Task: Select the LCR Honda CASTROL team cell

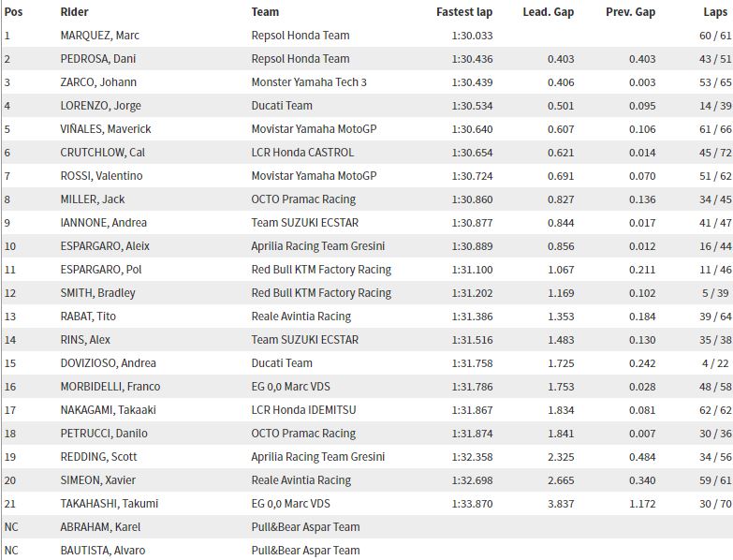Action: 302,153
